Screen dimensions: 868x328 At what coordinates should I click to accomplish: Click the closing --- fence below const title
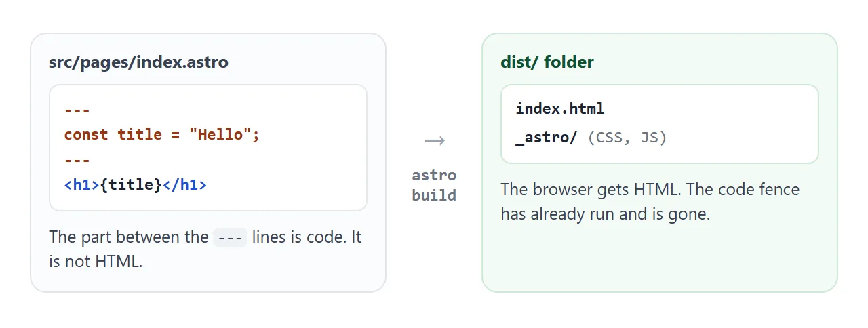point(77,160)
